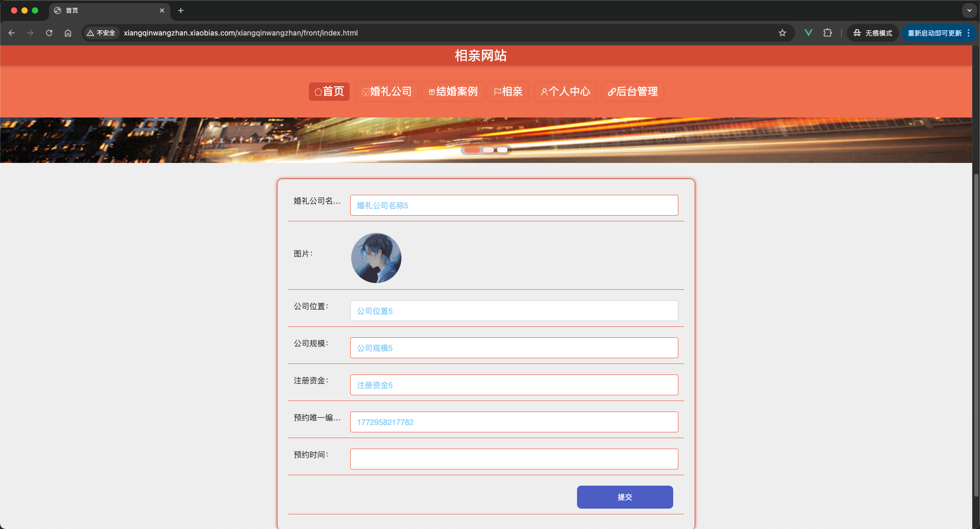Open the Vue devtools extension icon
Image resolution: width=980 pixels, height=529 pixels.
(x=809, y=33)
